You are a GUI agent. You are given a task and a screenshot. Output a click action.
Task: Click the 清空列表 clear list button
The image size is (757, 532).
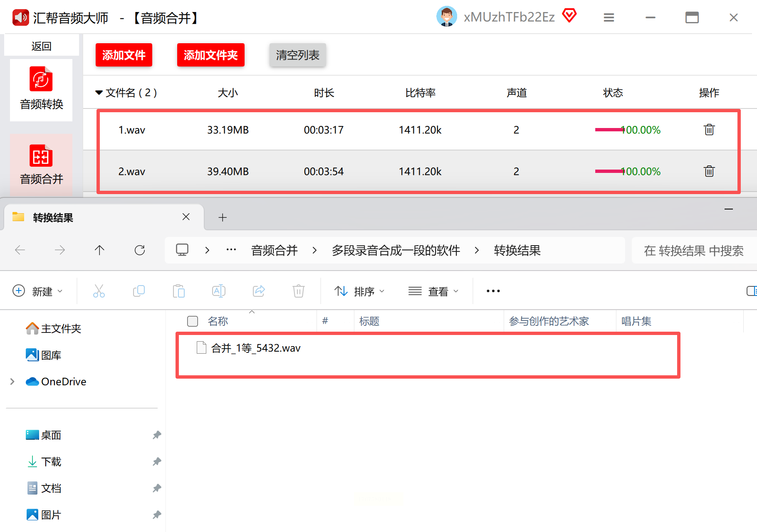(x=297, y=55)
